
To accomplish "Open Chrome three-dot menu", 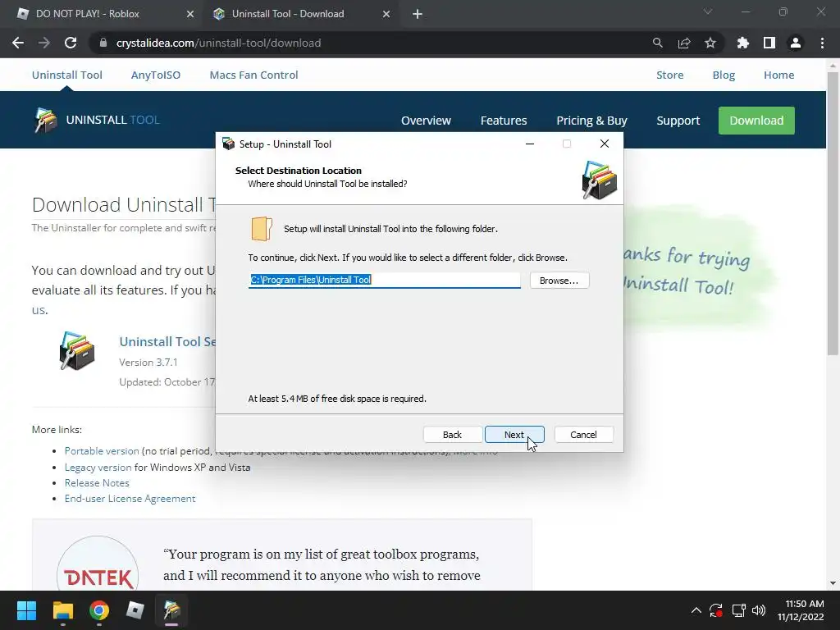I will coord(822,43).
